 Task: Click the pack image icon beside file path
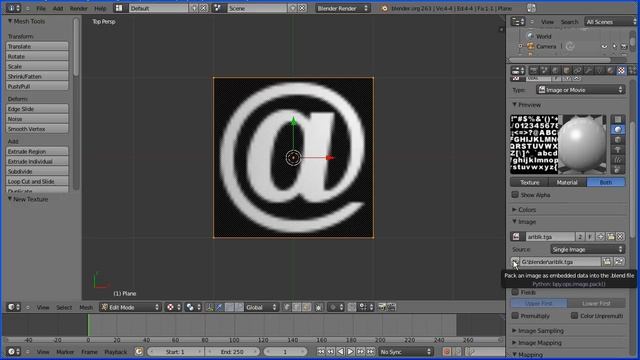point(515,262)
